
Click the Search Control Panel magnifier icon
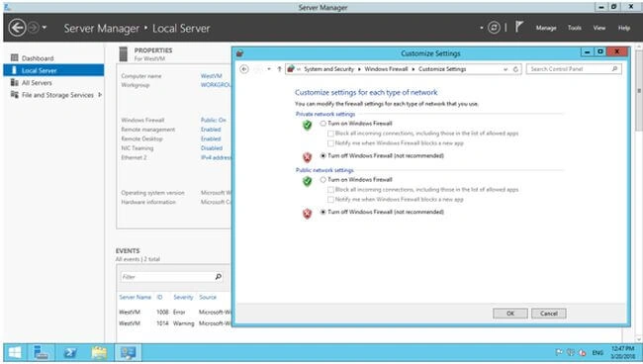pos(614,69)
